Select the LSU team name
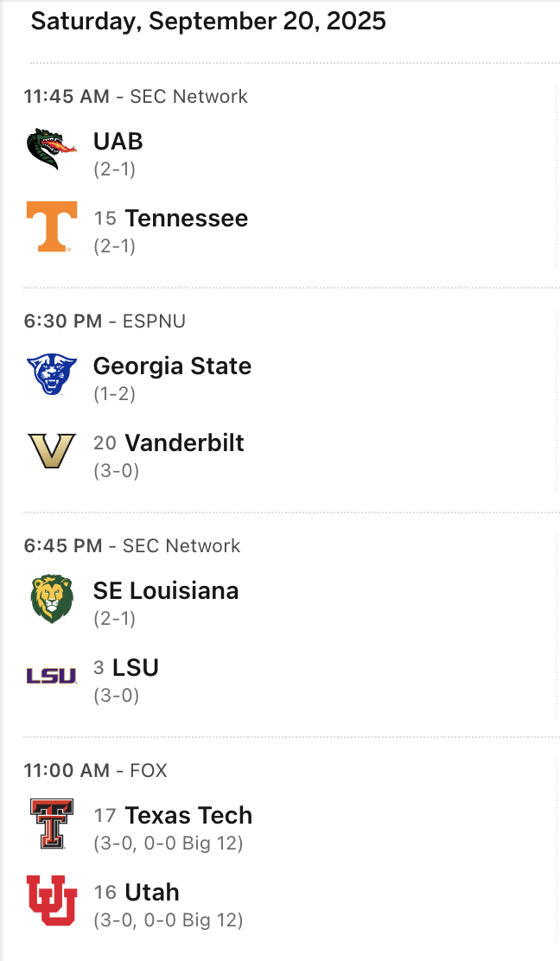 [136, 668]
